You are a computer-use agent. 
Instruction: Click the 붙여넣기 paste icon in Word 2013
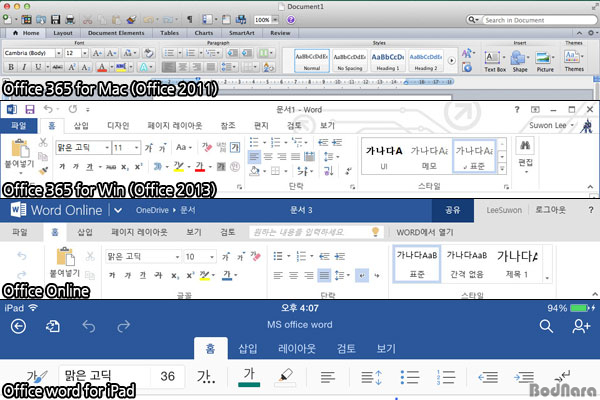20,149
